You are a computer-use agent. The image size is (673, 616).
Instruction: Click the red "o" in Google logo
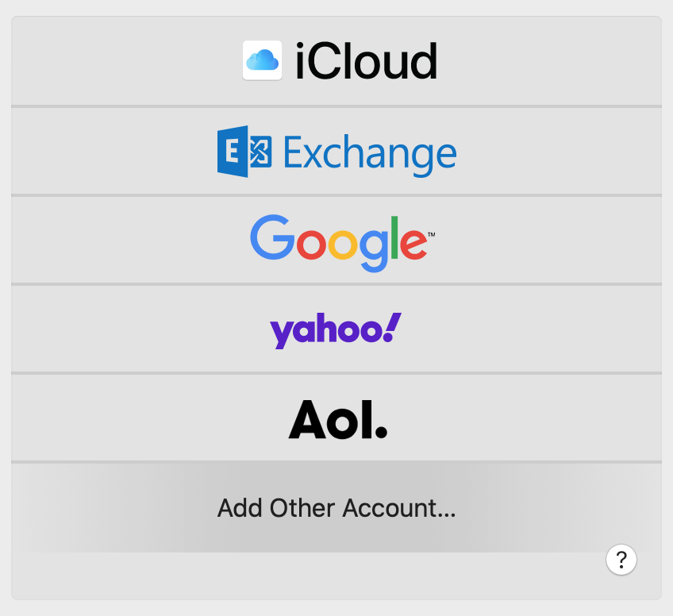306,244
